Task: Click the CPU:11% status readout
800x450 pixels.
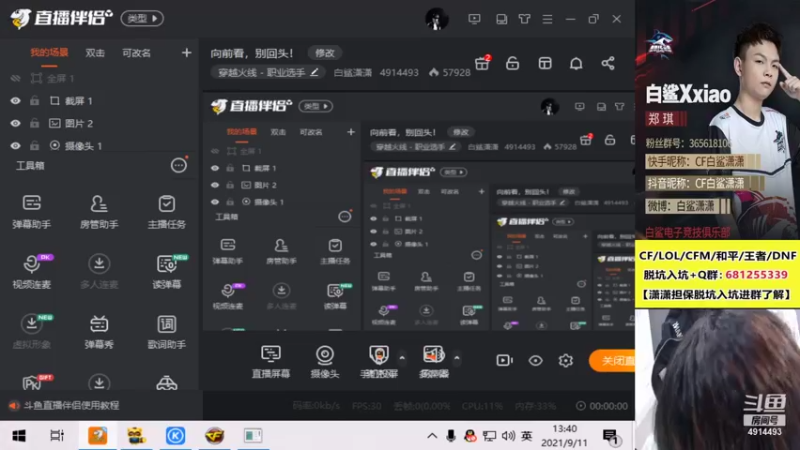Action: coord(482,406)
